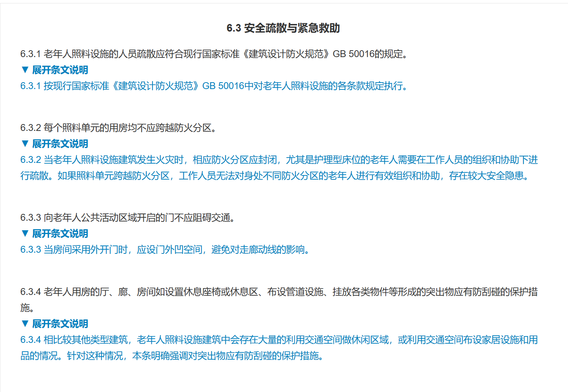The width and height of the screenshot is (568, 392).
Task: Toggle the 展开条文说明 label for clause 6.3.2
Action: click(x=60, y=144)
